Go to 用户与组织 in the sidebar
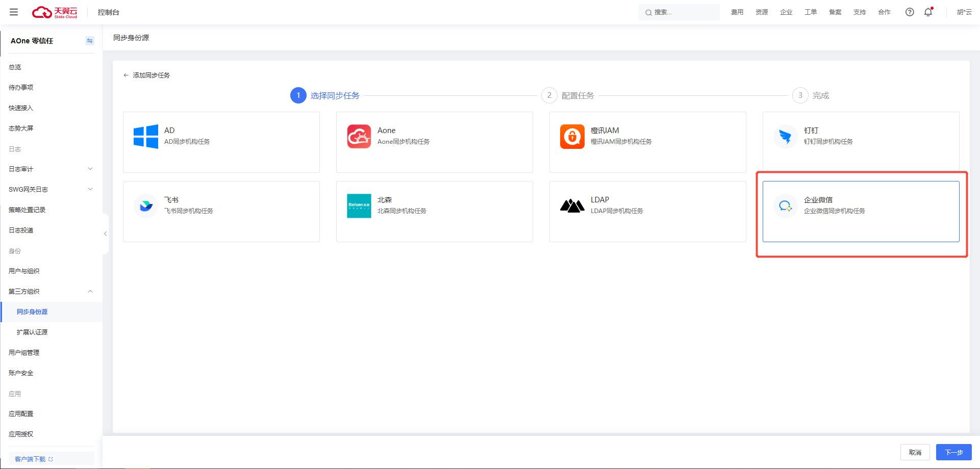 (x=24, y=271)
